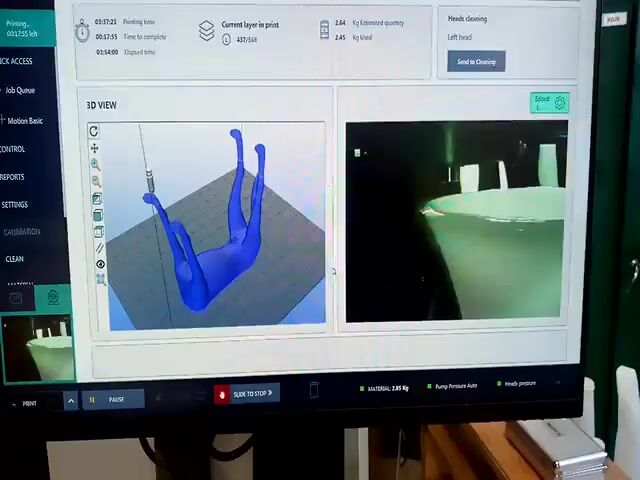Toggle the green camera tab in sidebar
This screenshot has width=640, height=480.
53,297
